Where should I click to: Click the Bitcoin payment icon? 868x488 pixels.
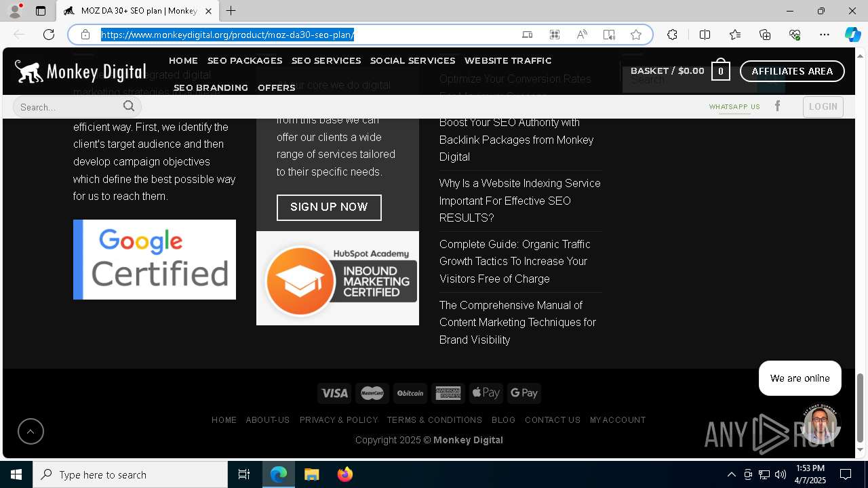pyautogui.click(x=410, y=393)
